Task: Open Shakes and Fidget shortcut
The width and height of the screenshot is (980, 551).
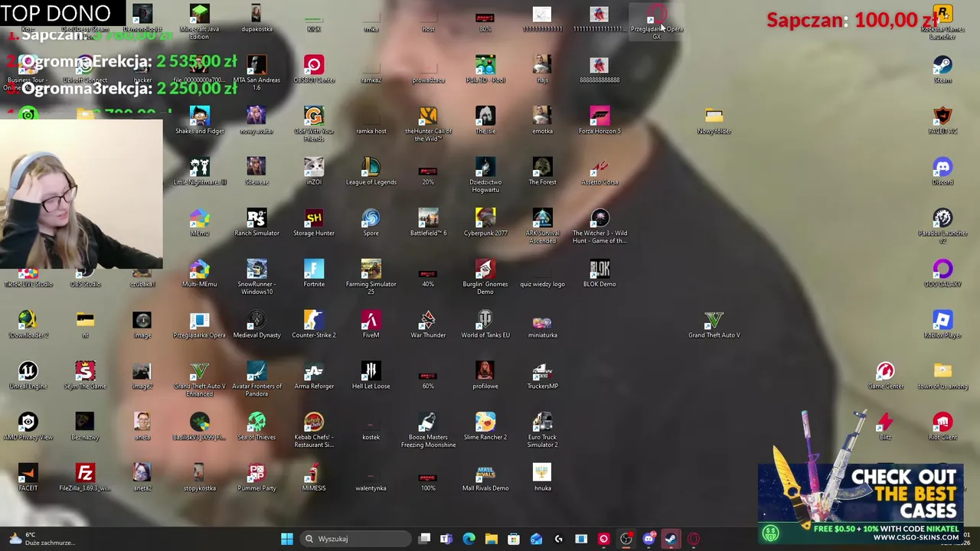Action: [199, 120]
